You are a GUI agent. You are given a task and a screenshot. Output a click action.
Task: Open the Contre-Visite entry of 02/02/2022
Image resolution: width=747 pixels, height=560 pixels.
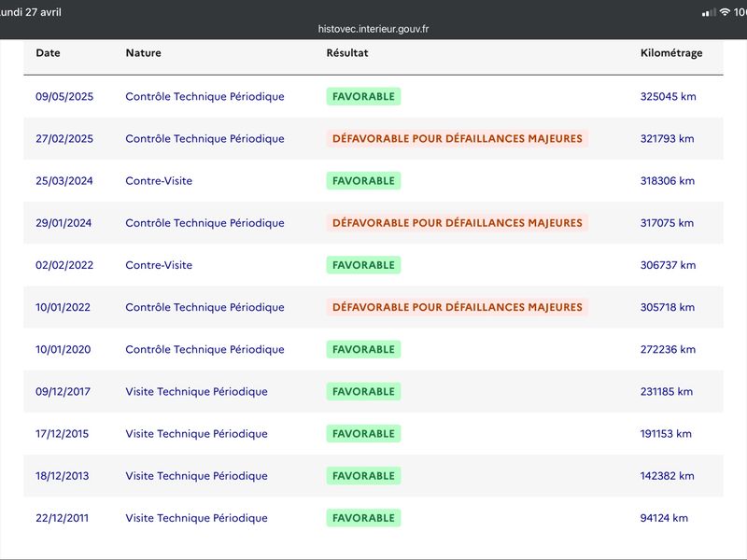click(x=159, y=265)
